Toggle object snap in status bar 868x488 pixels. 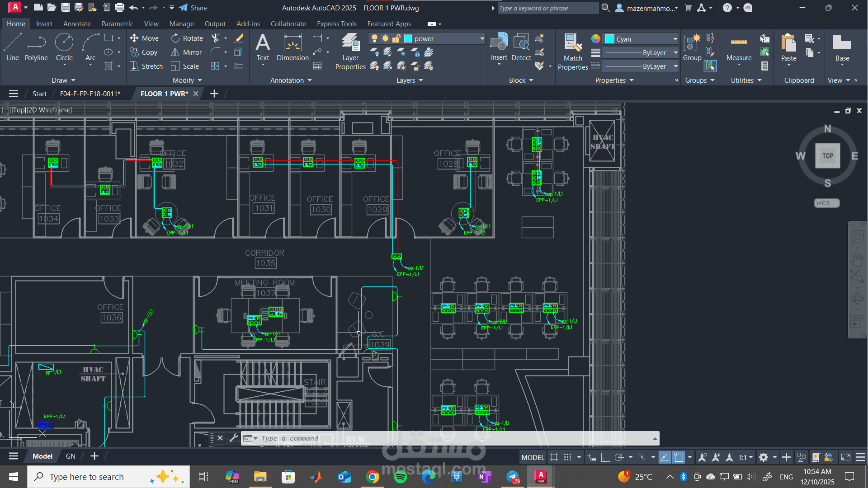click(679, 457)
